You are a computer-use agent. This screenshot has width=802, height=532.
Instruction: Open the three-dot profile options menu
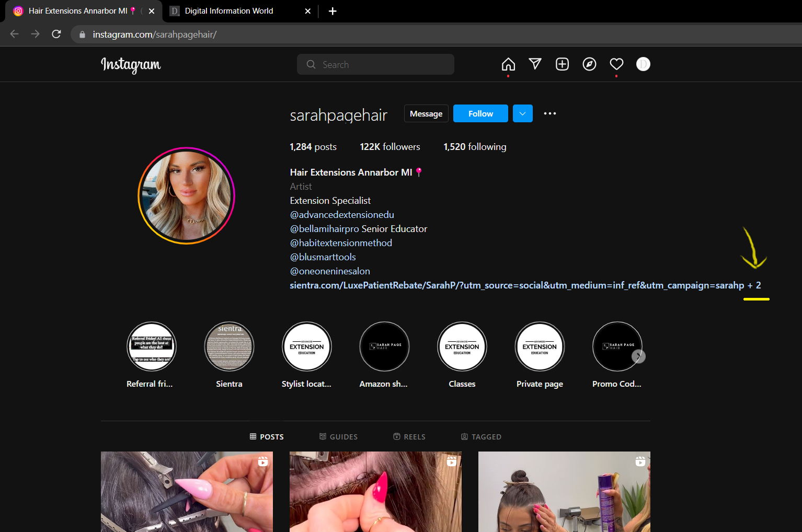tap(550, 113)
